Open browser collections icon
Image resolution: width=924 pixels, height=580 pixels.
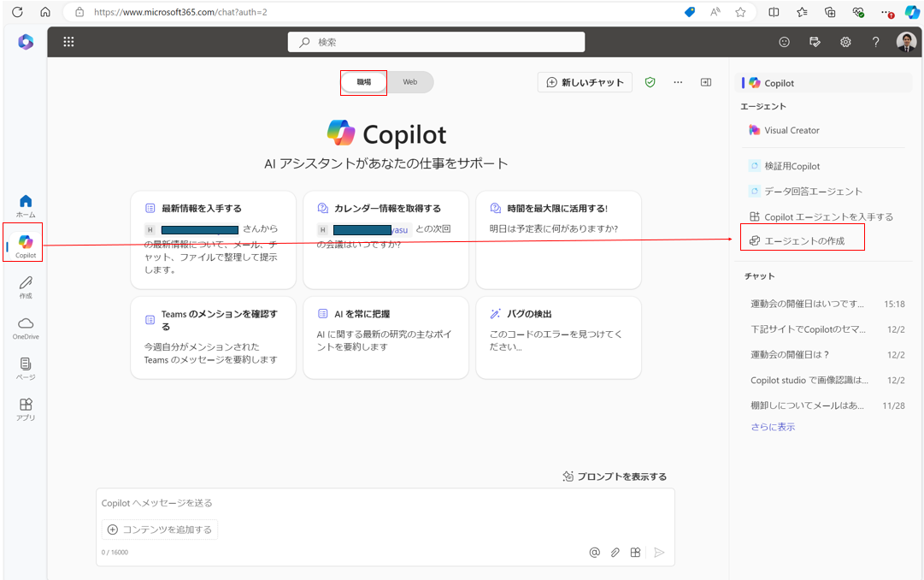coord(830,12)
